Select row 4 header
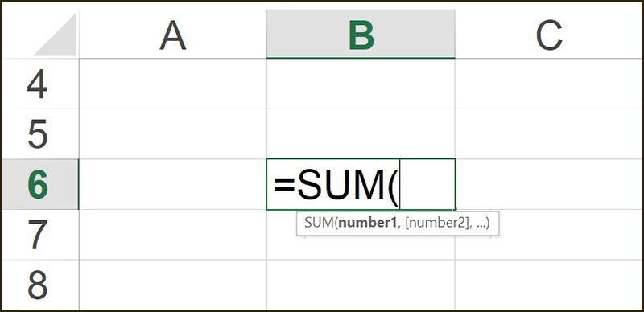 (x=39, y=84)
